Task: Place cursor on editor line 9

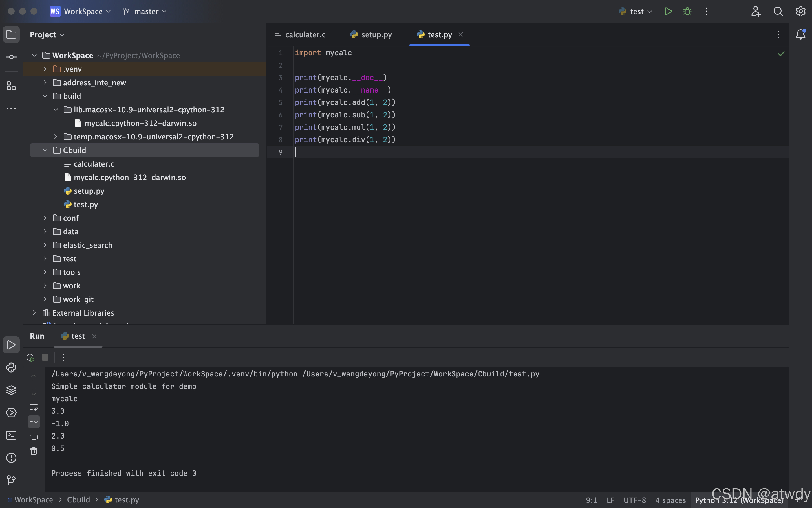Action: pyautogui.click(x=541, y=152)
